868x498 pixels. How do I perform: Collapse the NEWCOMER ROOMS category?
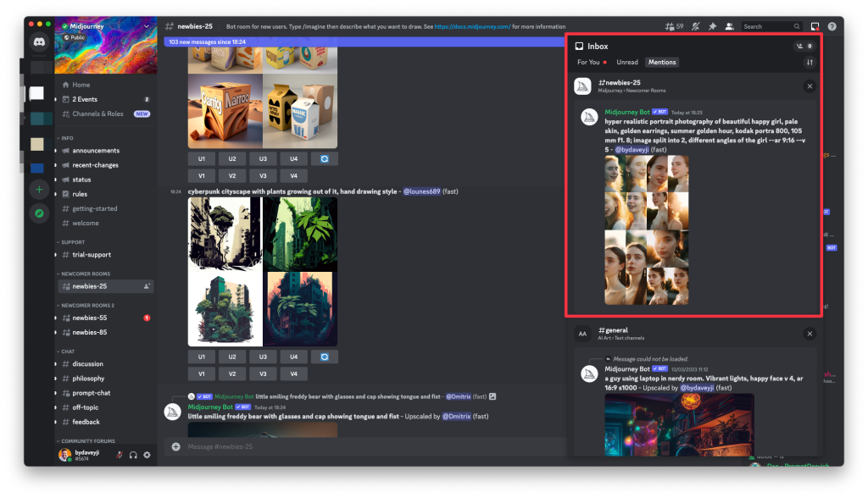84,274
